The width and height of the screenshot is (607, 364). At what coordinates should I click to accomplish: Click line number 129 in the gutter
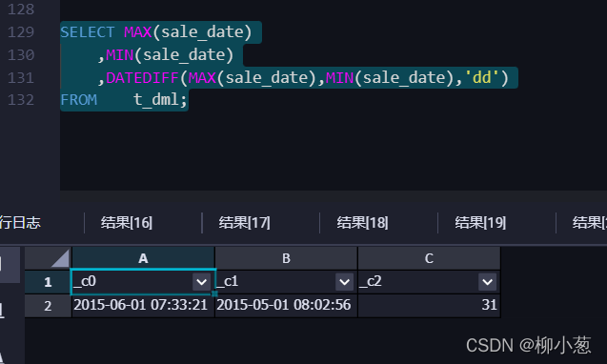(x=21, y=32)
